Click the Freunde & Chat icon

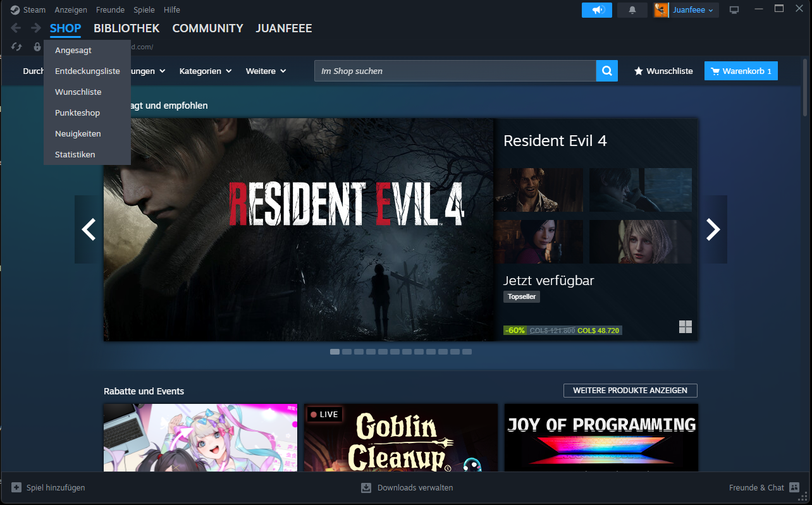(794, 487)
